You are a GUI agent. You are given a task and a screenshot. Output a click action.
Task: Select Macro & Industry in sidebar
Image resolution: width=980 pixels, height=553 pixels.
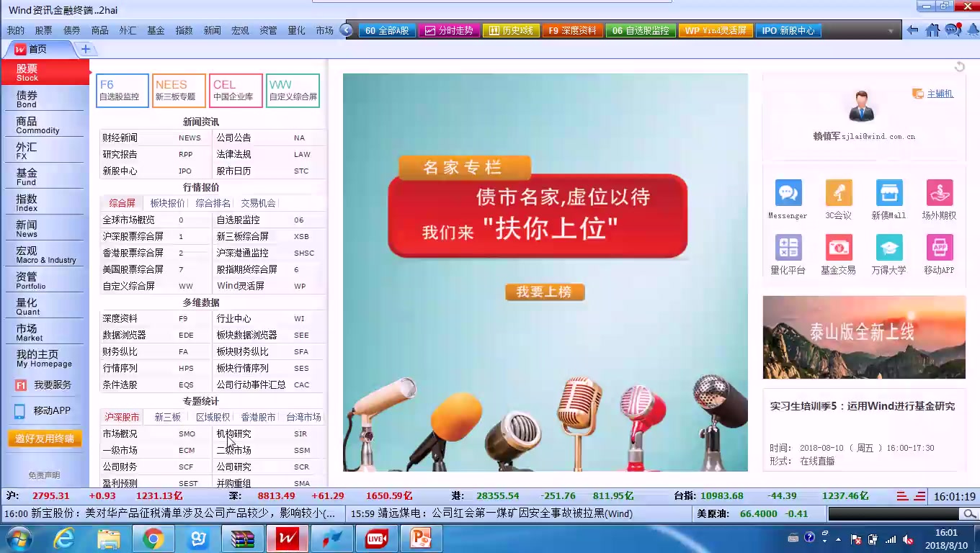[44, 255]
